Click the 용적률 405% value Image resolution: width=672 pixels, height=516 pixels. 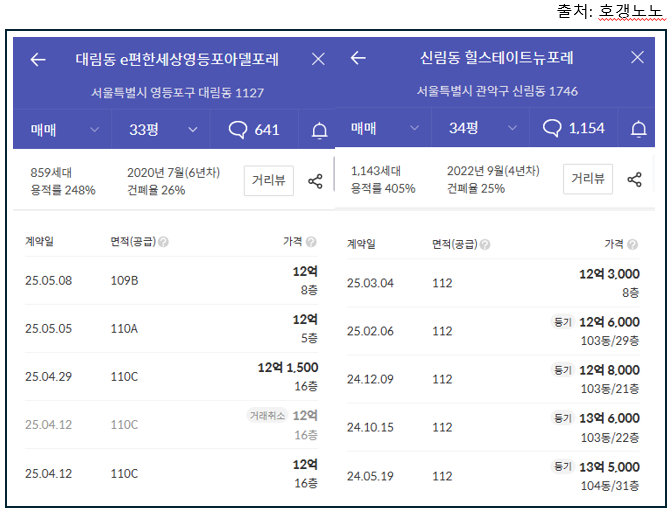(383, 188)
